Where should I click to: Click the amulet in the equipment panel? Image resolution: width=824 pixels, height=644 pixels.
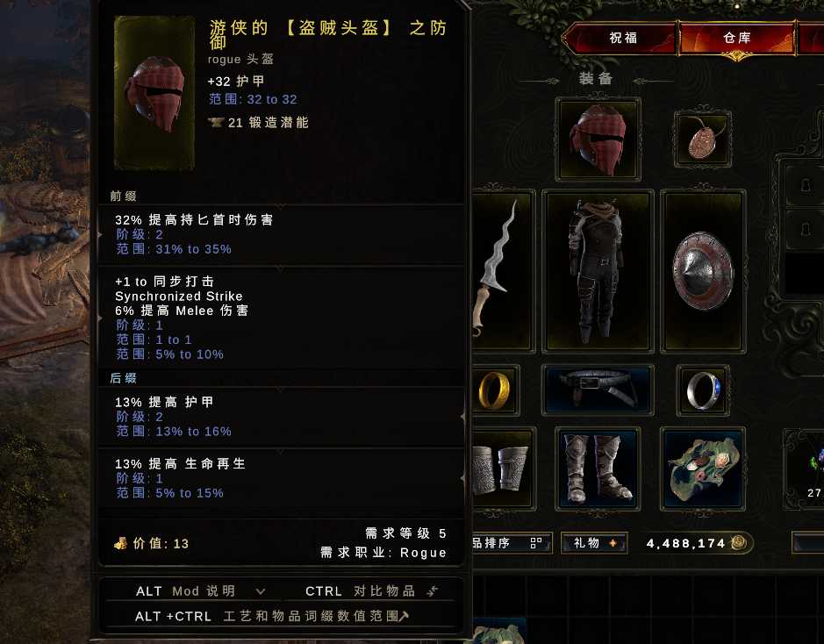[x=703, y=140]
